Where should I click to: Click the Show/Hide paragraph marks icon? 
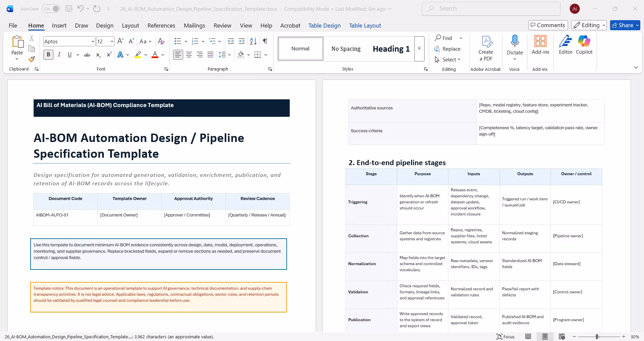(x=265, y=41)
